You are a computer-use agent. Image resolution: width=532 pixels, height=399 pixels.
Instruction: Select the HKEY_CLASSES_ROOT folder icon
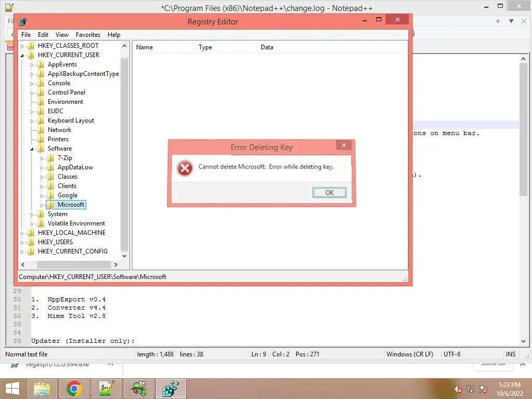[x=31, y=46]
